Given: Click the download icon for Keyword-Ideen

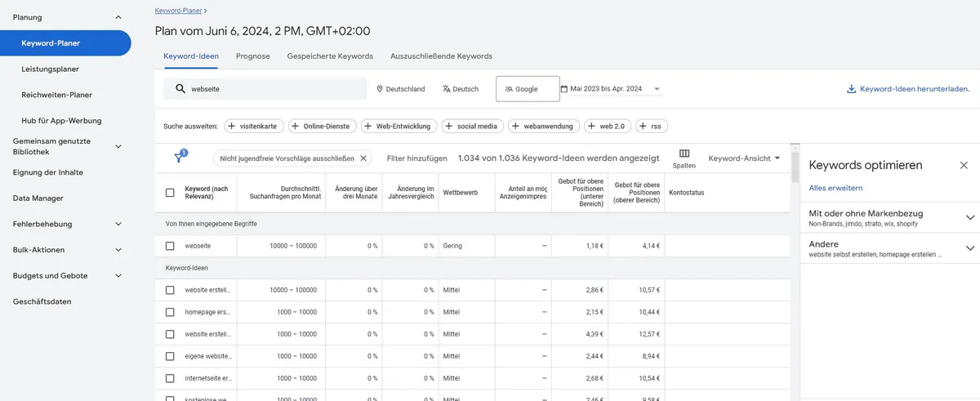Looking at the screenshot, I should coord(851,89).
